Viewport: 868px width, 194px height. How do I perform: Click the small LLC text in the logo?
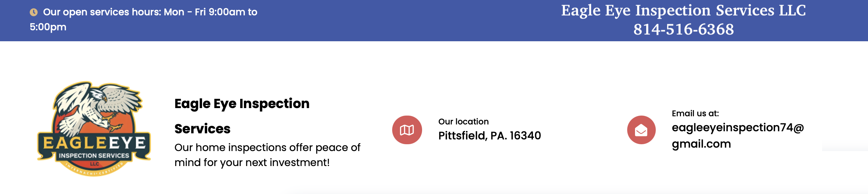94,164
